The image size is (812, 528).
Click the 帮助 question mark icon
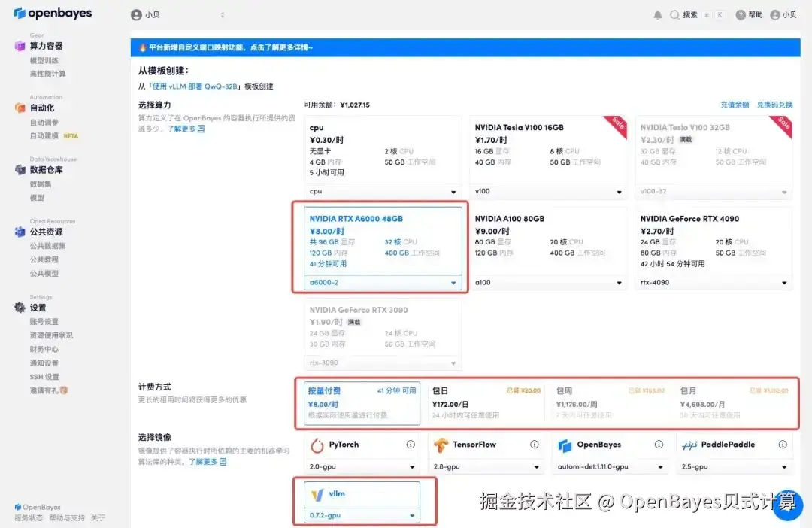pyautogui.click(x=741, y=15)
